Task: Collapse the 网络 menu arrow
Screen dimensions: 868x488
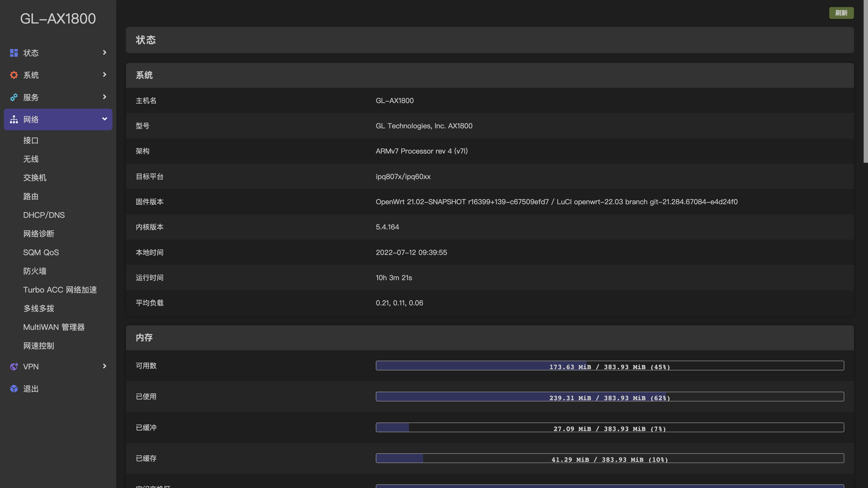Action: point(104,119)
